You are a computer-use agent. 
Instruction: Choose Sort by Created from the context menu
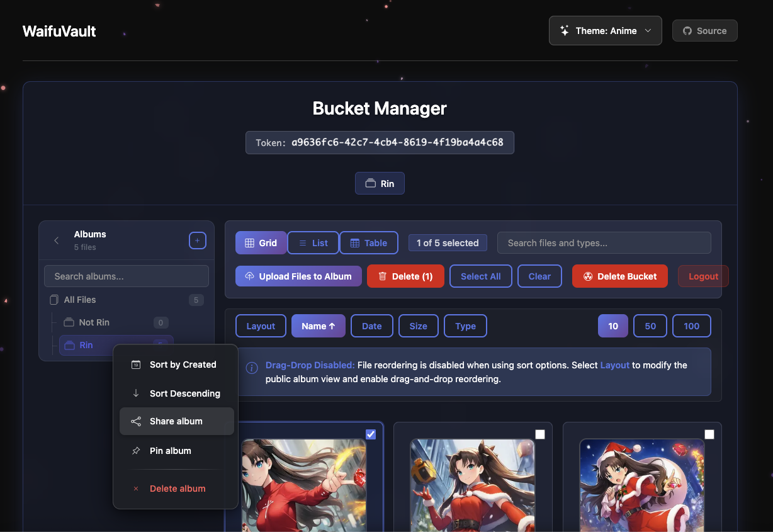[x=177, y=365]
